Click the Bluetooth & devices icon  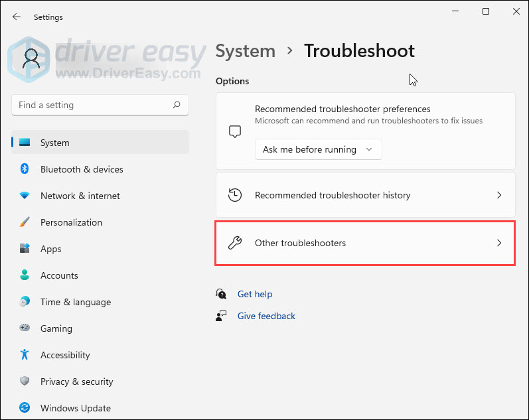click(25, 169)
